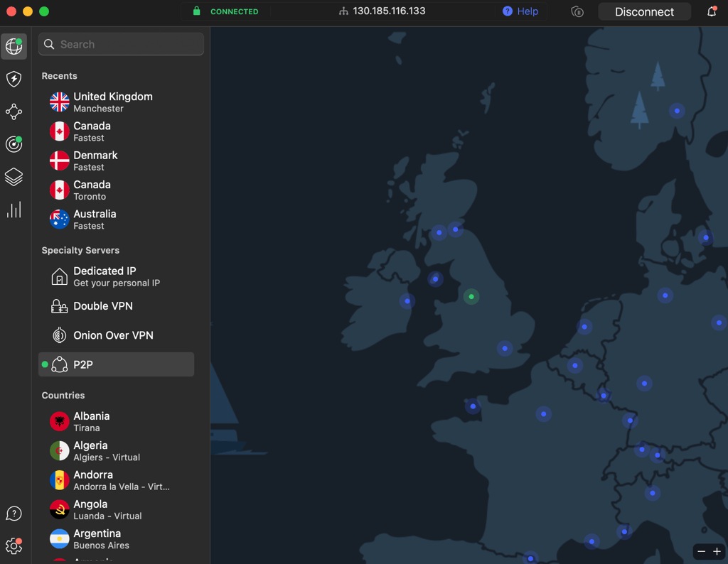
Task: Click the Specialty Servers section header
Action: click(x=81, y=251)
